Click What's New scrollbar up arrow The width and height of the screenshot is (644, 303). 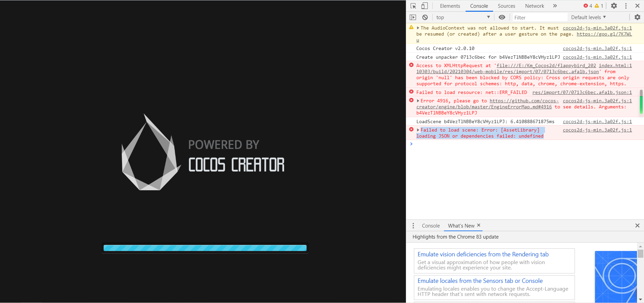(640, 246)
